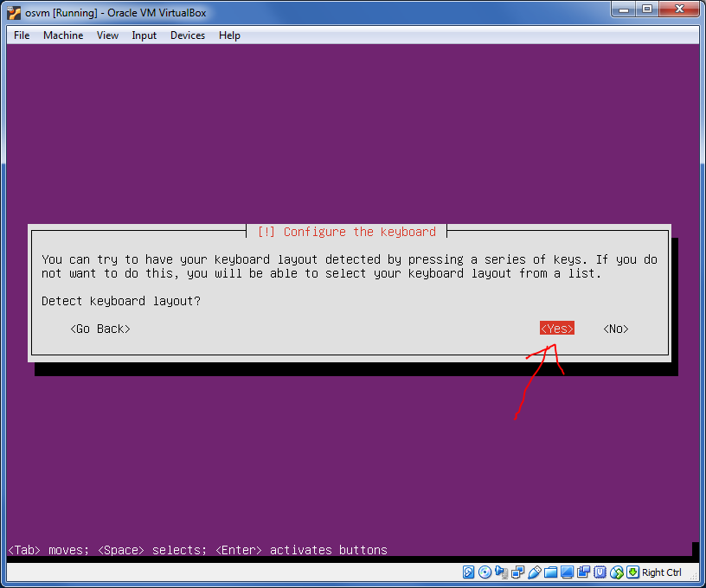
Task: Click the 'Detect keyboard layout?' prompt text
Action: click(x=120, y=301)
